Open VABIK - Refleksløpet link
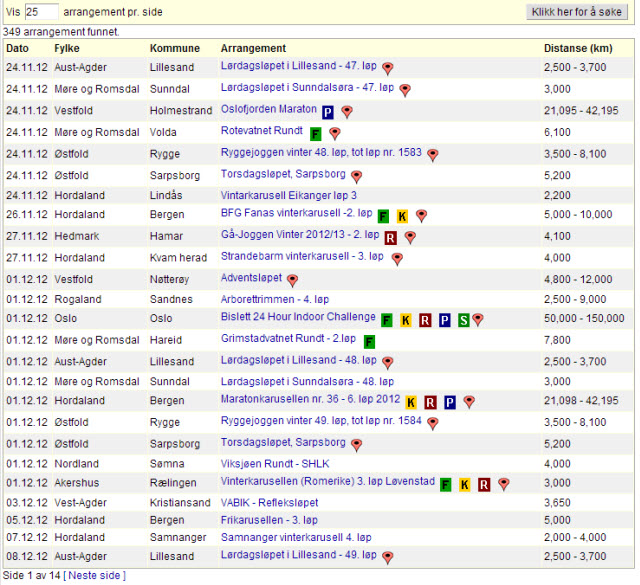Image resolution: width=640 pixels, height=585 pixels. [269, 503]
